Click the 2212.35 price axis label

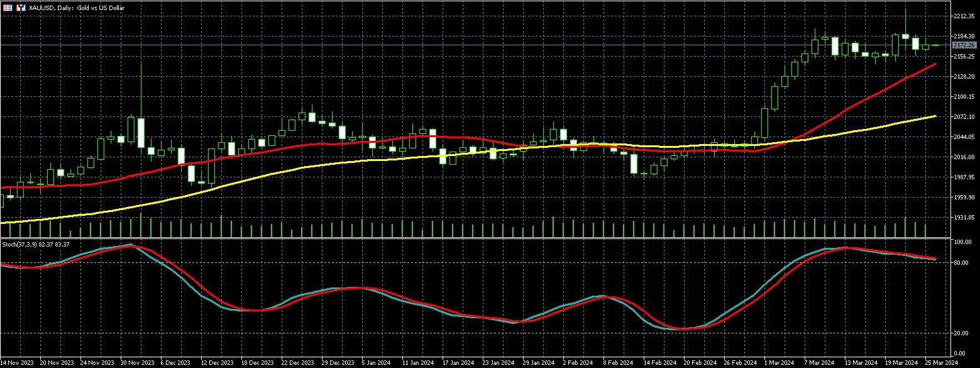964,16
